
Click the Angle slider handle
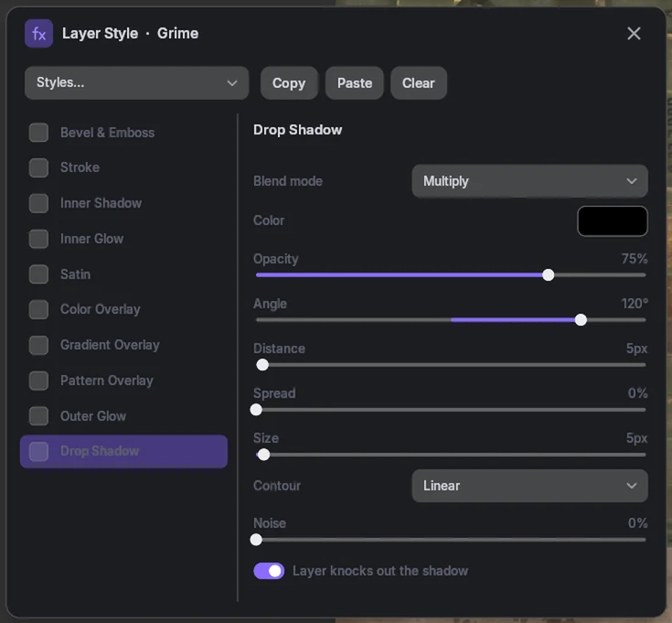581,320
